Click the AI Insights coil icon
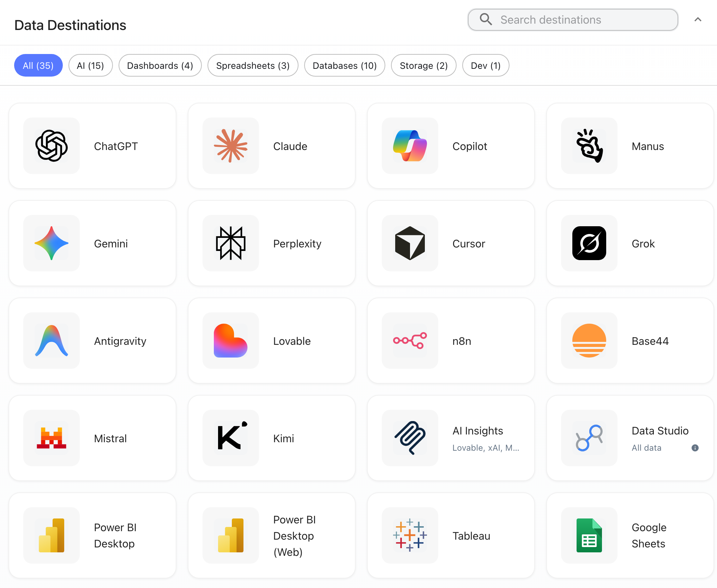Screen dimensions: 717x588 tap(410, 438)
